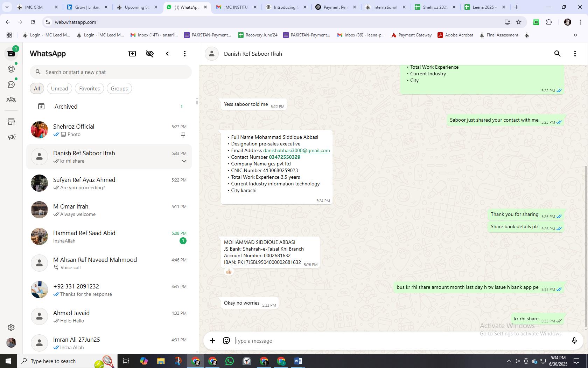Switch to the Shehroz 2025 sheet tab

(435, 7)
